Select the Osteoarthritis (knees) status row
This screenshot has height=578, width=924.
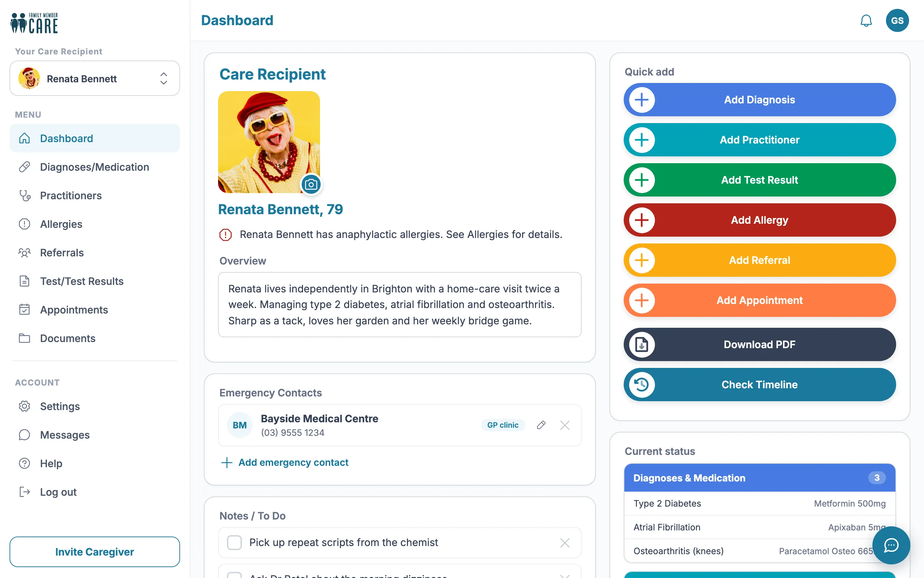(760, 551)
